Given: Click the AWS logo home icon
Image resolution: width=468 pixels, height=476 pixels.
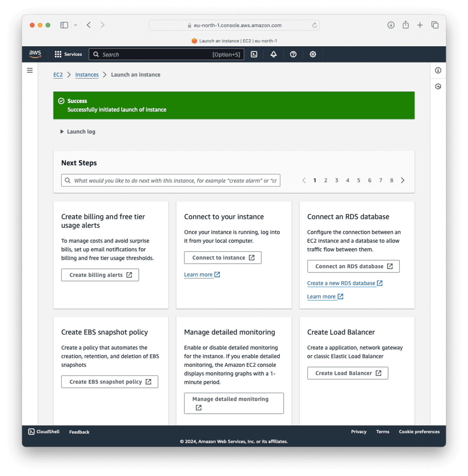Looking at the screenshot, I should (35, 54).
